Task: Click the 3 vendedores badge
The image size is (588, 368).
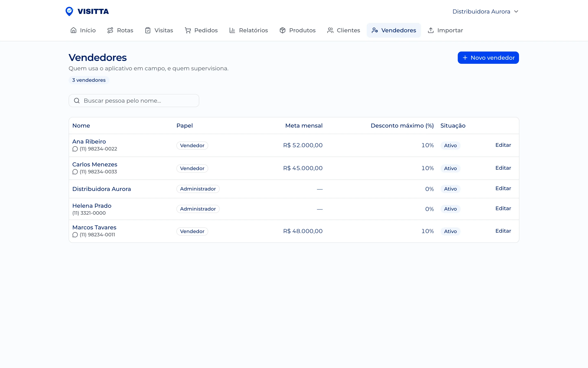Action: (89, 80)
